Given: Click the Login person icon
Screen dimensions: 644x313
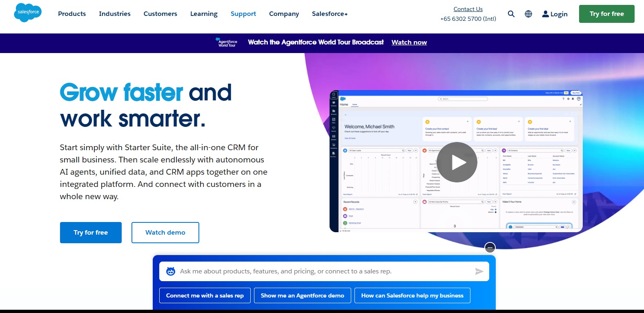Looking at the screenshot, I should (546, 14).
